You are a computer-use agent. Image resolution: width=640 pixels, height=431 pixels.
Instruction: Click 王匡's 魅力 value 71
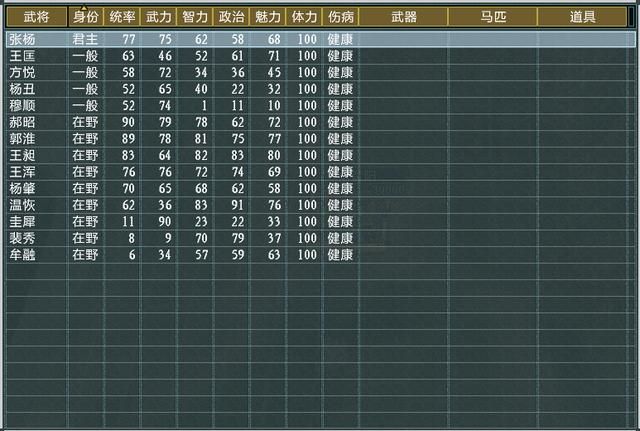[274, 56]
